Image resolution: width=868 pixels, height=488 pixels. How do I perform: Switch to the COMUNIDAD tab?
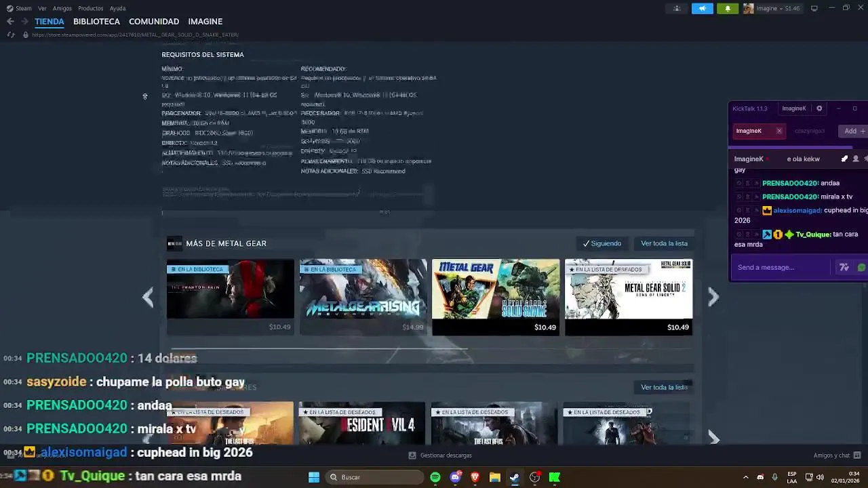(x=154, y=22)
